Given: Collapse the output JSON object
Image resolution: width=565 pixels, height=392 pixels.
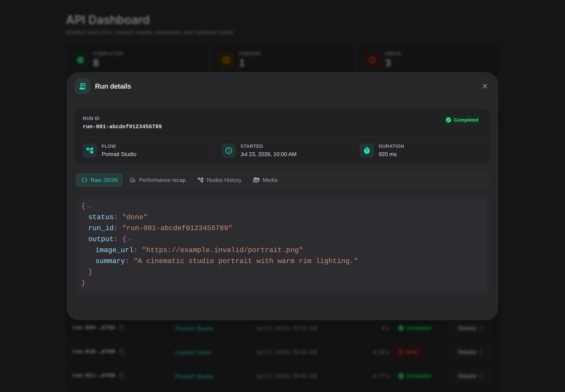Looking at the screenshot, I should pos(130,240).
